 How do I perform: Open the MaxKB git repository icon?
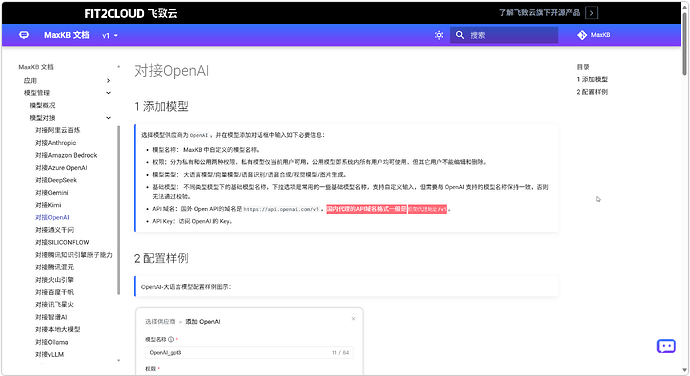[582, 35]
